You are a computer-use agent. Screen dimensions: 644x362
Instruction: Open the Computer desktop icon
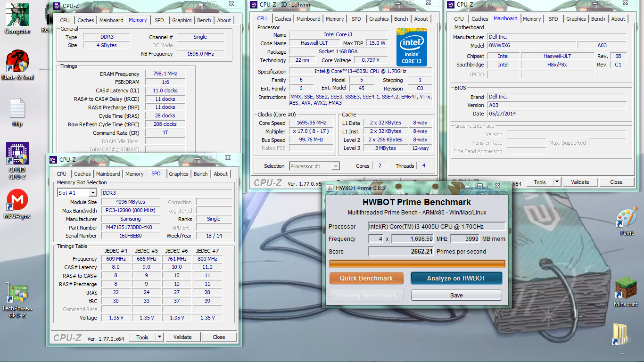click(x=17, y=18)
